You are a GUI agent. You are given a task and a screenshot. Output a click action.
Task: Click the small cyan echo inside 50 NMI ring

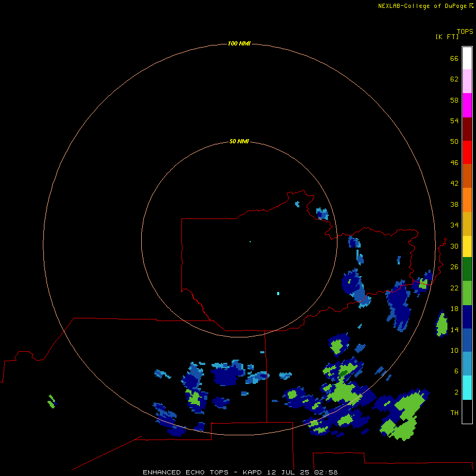click(278, 293)
